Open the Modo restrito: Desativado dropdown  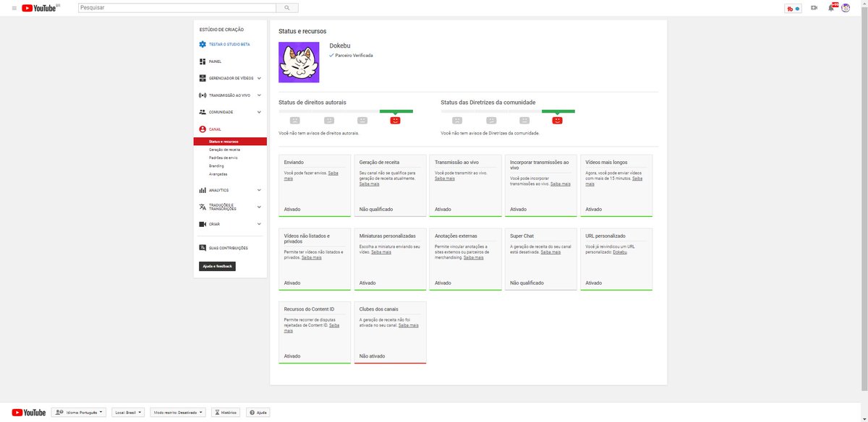(x=178, y=413)
